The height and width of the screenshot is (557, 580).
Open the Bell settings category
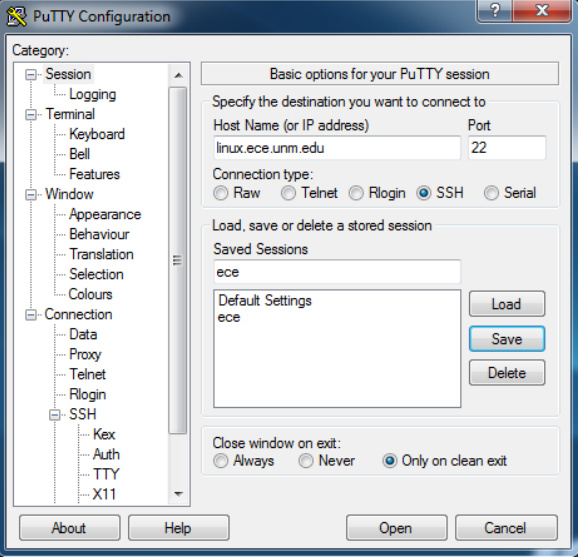[80, 154]
